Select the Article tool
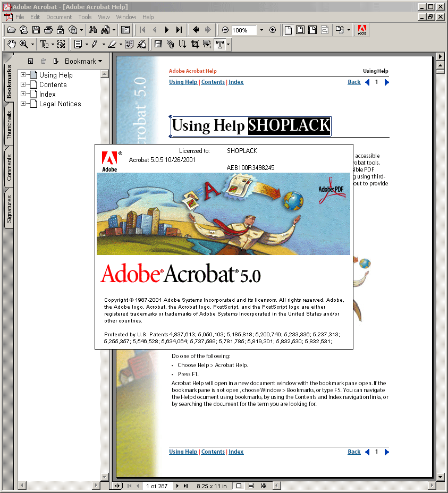The width and height of the screenshot is (448, 493). click(x=183, y=44)
